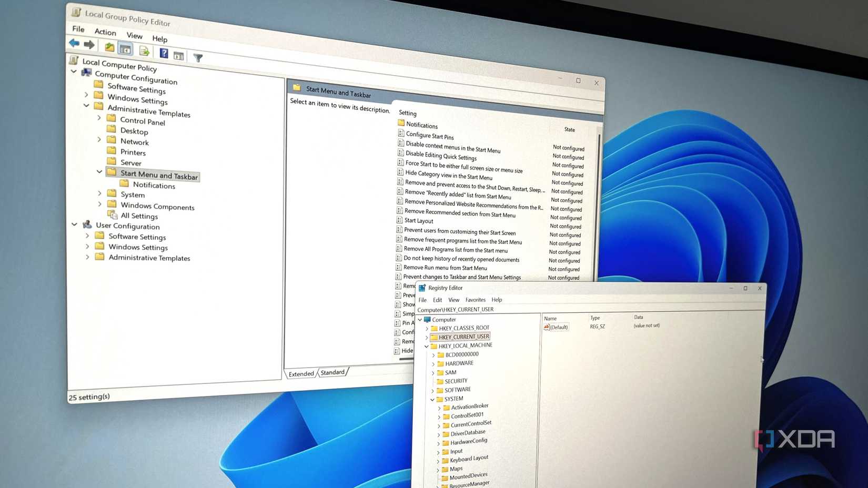The height and width of the screenshot is (488, 868).
Task: Select "Remove Recommended section from Start Menu" policy
Action: 460,213
